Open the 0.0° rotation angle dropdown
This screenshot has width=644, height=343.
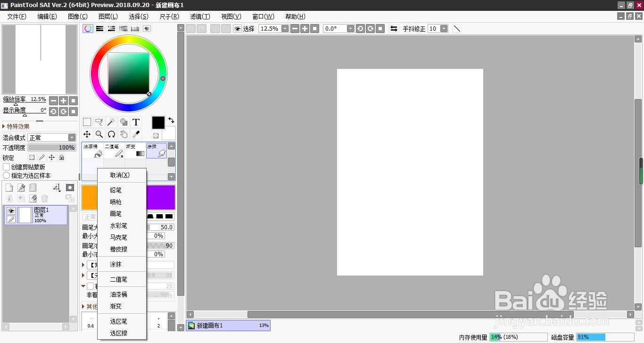tap(350, 29)
